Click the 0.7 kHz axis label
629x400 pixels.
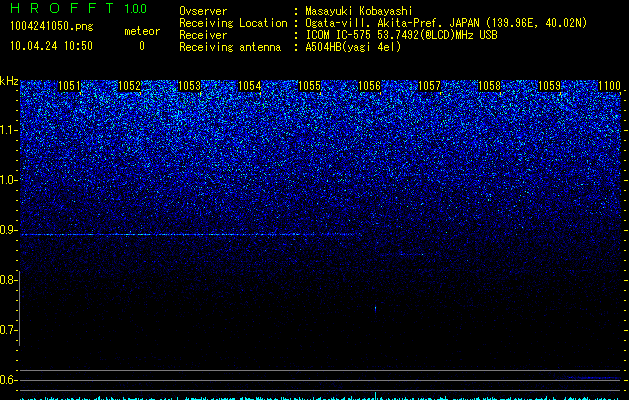[8, 330]
